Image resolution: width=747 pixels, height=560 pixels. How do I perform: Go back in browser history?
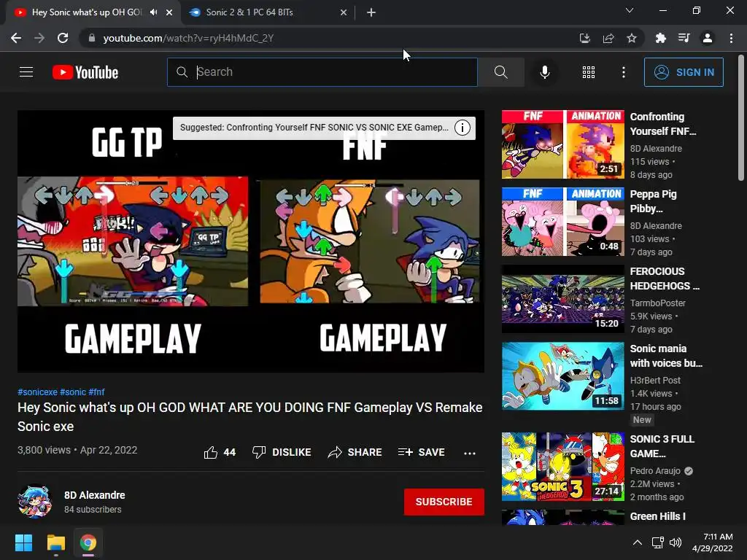(x=16, y=38)
